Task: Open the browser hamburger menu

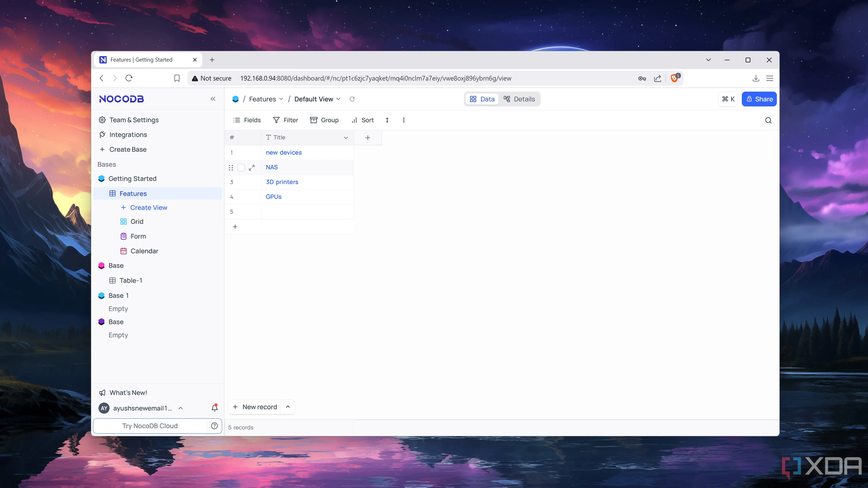Action: [x=770, y=78]
